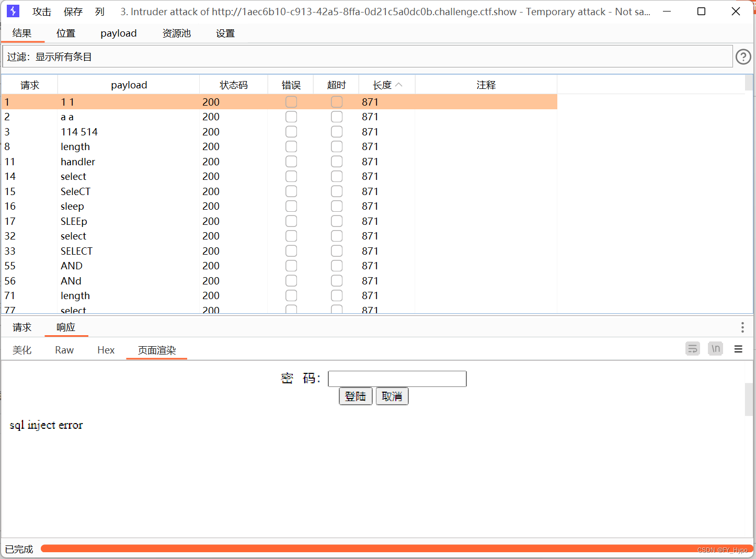Tick the error checkbox for payload 114 514
Screen dimensions: 756x559
click(x=291, y=132)
